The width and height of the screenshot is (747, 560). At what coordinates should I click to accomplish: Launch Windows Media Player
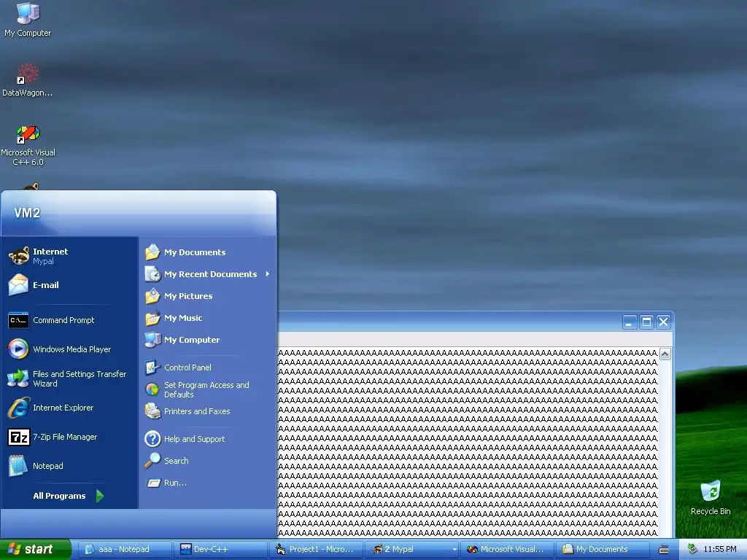click(69, 349)
